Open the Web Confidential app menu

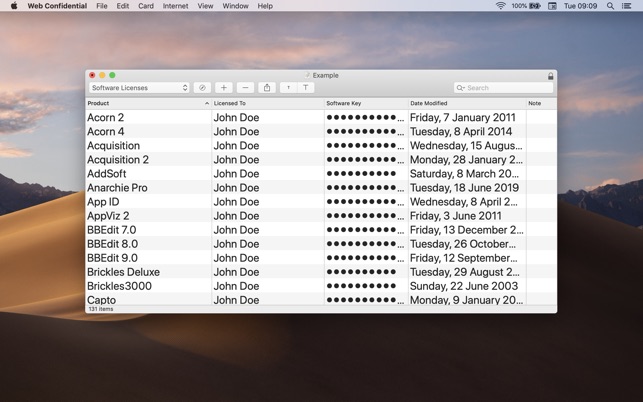pyautogui.click(x=57, y=6)
